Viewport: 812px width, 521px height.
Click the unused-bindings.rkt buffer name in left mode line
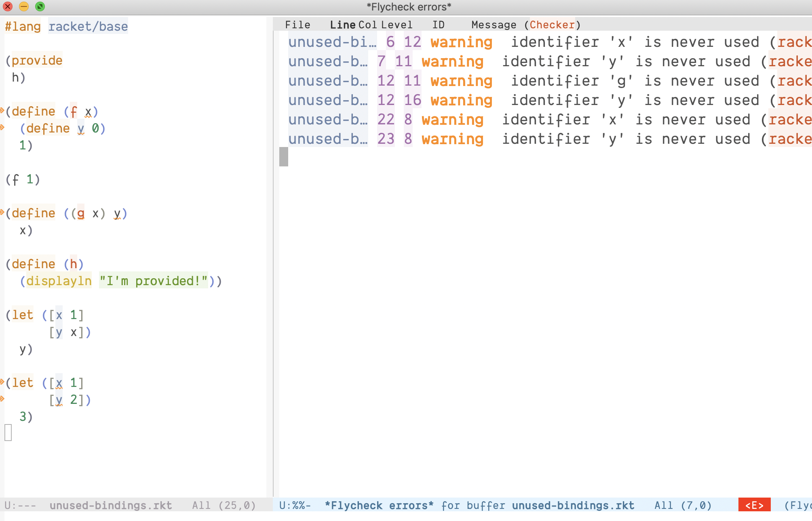[x=111, y=505]
